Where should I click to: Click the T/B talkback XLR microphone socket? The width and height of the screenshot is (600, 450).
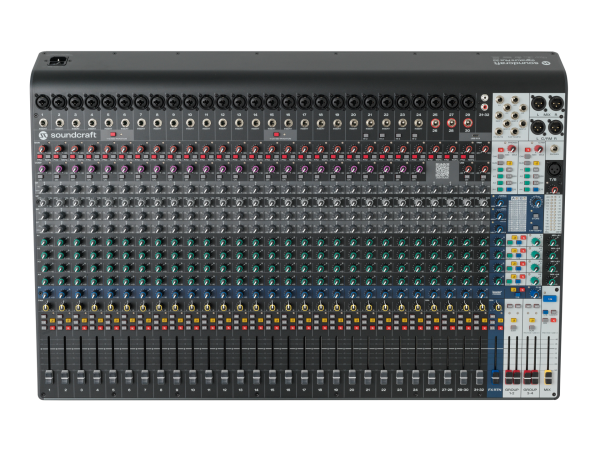[554, 168]
